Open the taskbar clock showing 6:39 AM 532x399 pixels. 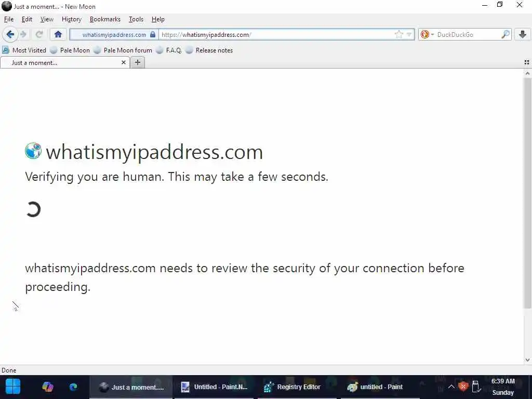(503, 387)
